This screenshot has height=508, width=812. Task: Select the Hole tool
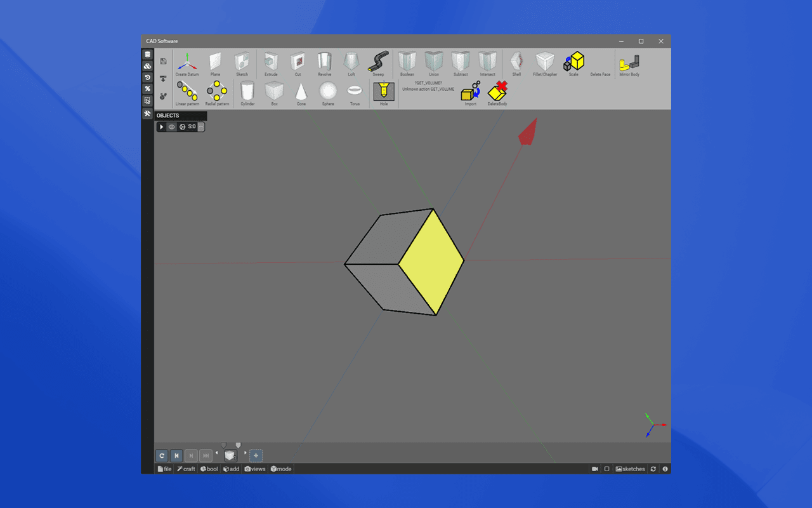click(384, 93)
